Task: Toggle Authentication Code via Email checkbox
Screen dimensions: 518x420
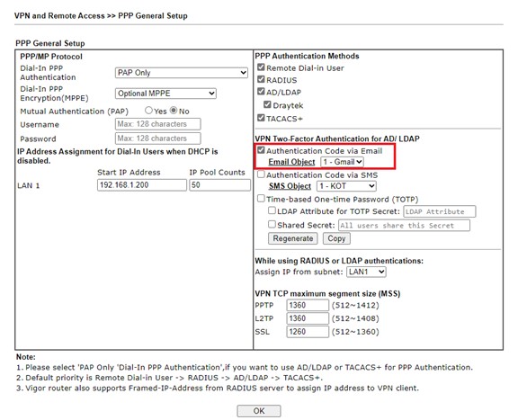Action: click(261, 150)
